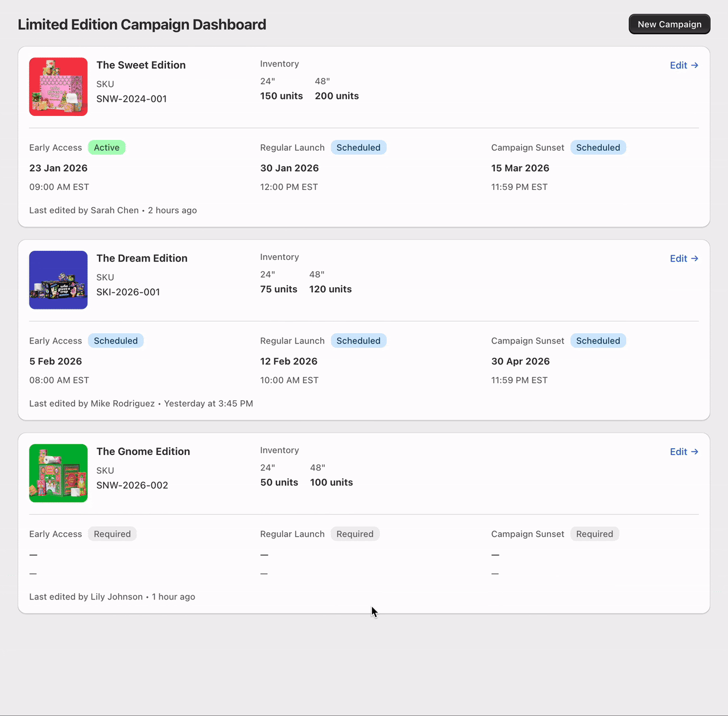Viewport: 728px width, 716px height.
Task: View The Dream Edition product image
Action: (58, 280)
